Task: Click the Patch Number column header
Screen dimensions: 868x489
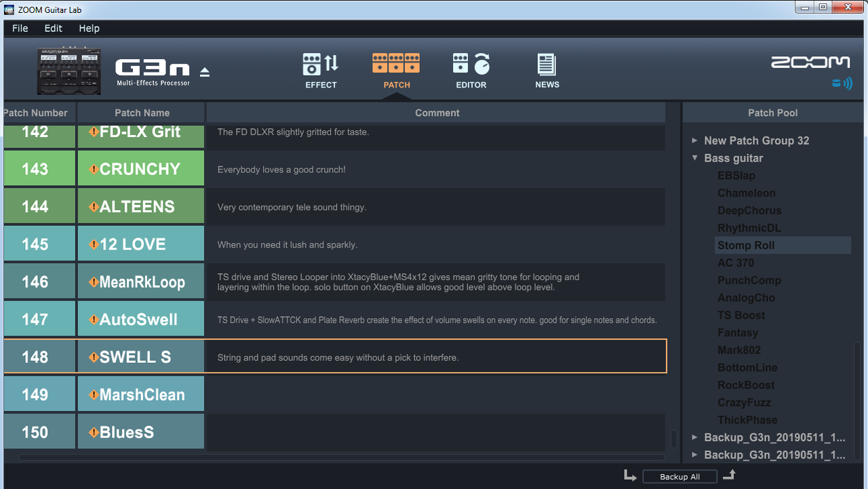Action: click(x=39, y=113)
